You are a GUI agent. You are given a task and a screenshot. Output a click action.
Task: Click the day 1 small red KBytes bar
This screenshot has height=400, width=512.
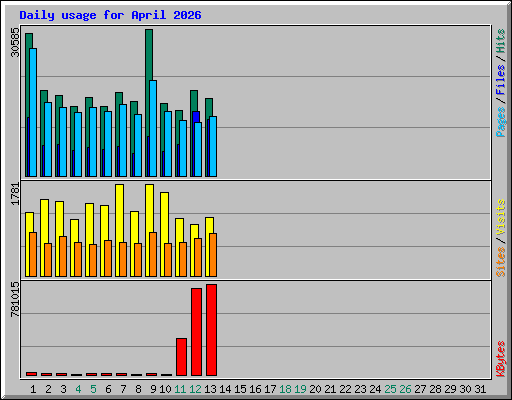(x=31, y=374)
